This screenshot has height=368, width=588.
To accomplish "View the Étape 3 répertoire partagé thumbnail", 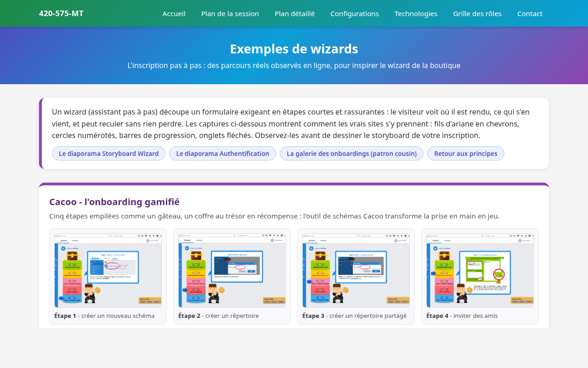I will pyautogui.click(x=356, y=270).
